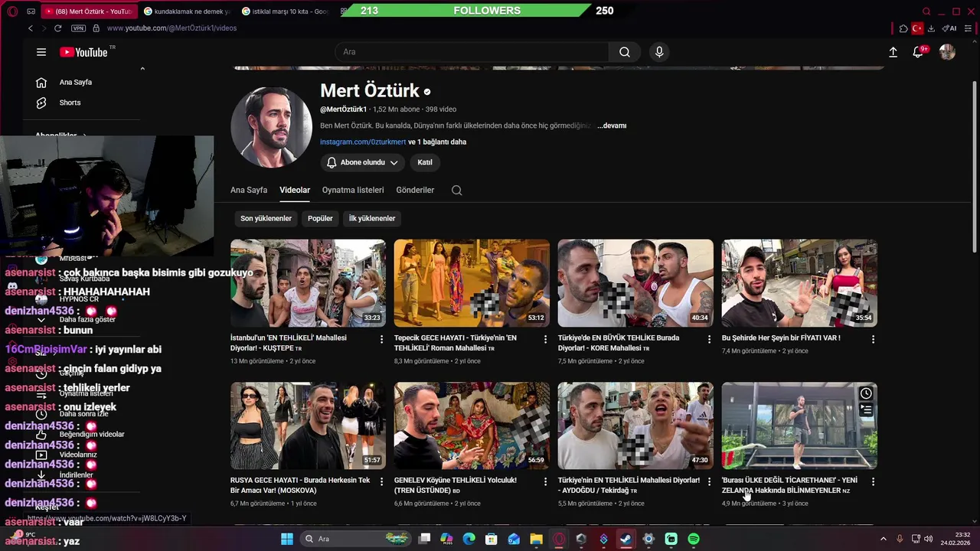Open the Tepecik GECE HAYATI thumbnail

472,283
